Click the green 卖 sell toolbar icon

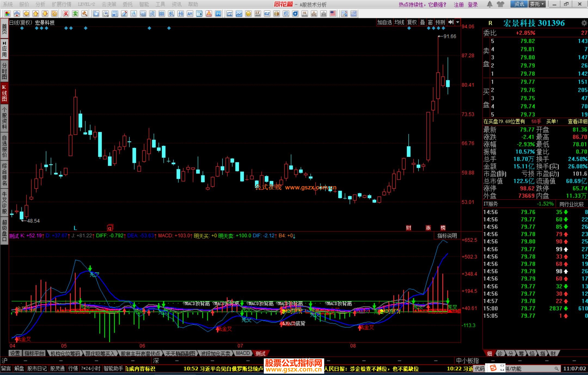coord(75,14)
